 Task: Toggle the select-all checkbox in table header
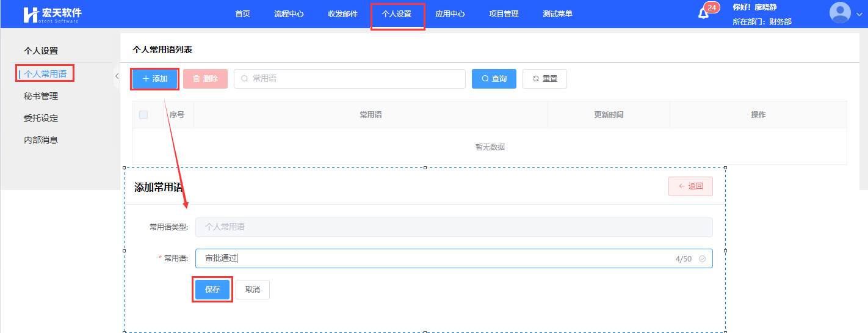tap(143, 115)
